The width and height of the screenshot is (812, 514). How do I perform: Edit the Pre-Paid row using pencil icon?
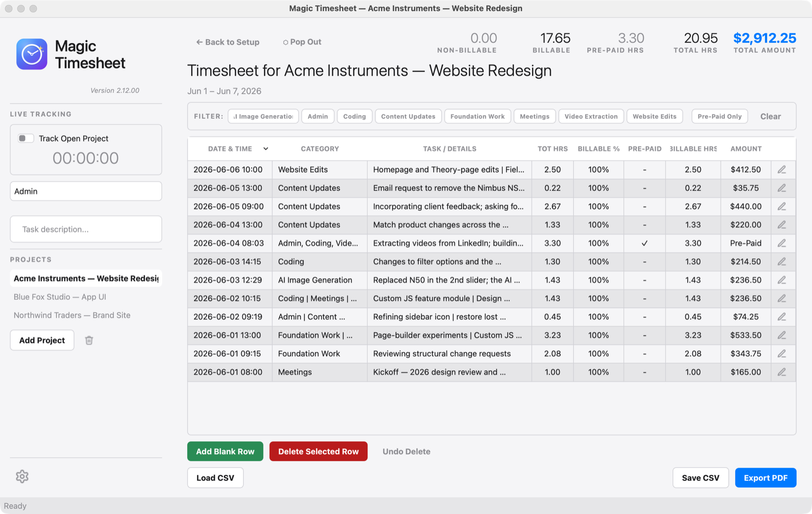pyautogui.click(x=782, y=243)
